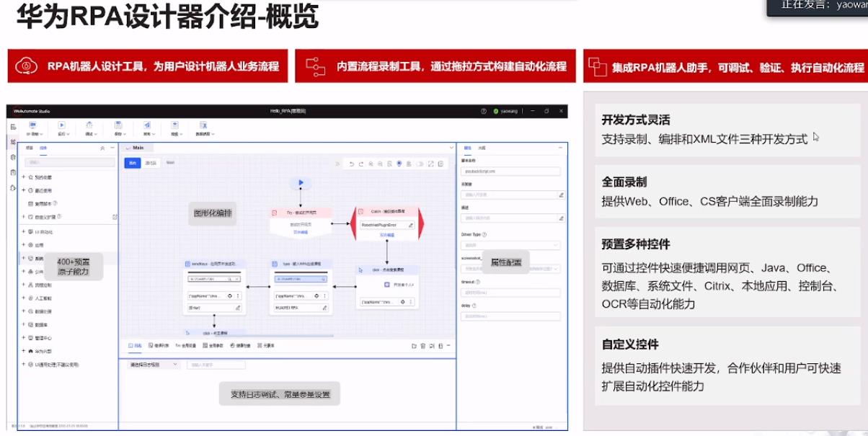Screen dimensions: 868x436
Task: Select the sendKeys node header
Action: tap(214, 264)
